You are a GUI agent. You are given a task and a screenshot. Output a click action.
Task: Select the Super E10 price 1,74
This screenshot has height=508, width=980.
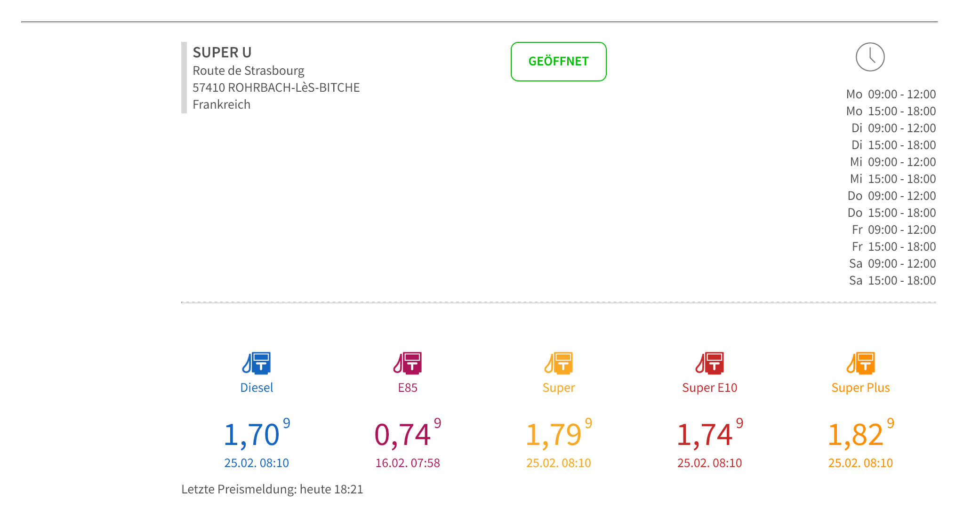(x=706, y=435)
